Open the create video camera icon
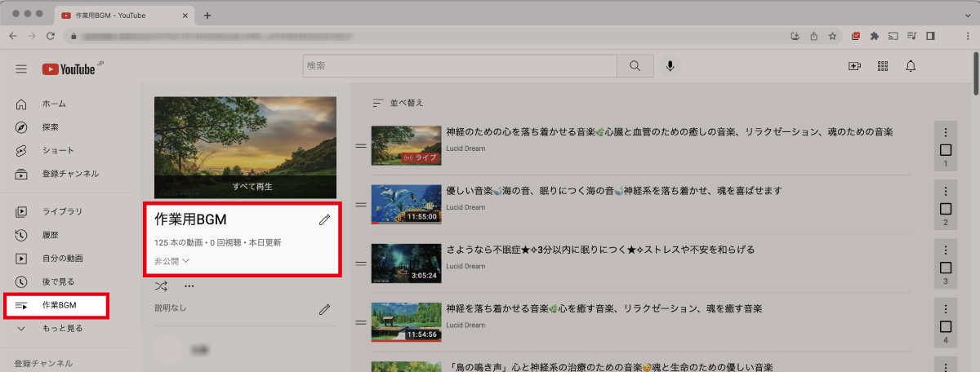Image resolution: width=980 pixels, height=372 pixels. click(854, 66)
